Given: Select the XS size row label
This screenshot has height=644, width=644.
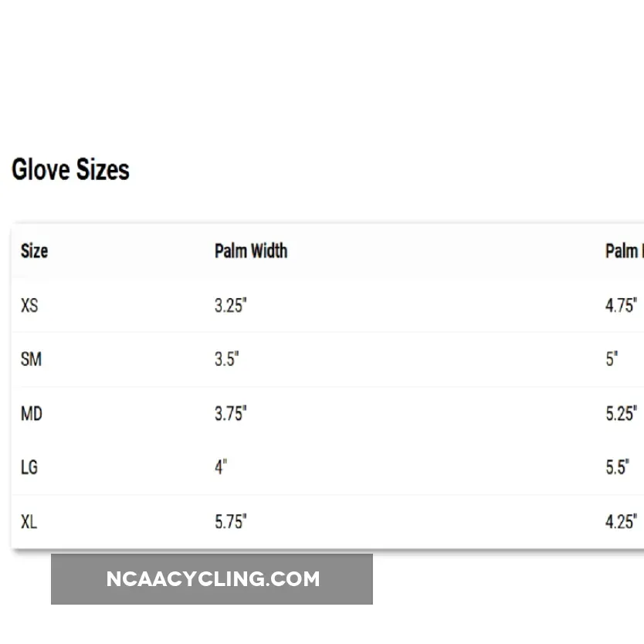Looking at the screenshot, I should (29, 306).
